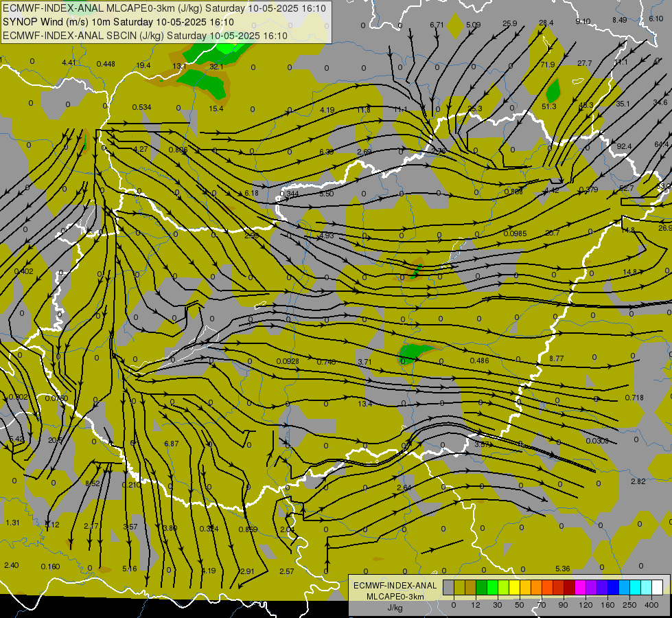
Task: Click the gray swatch in the MLCAPE legend
Action: pyautogui.click(x=449, y=587)
